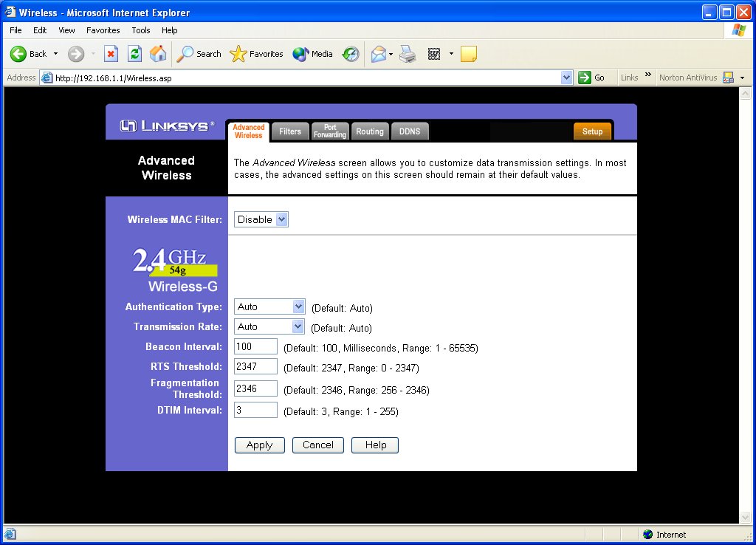Click the Print icon
This screenshot has height=545, width=756.
[408, 53]
